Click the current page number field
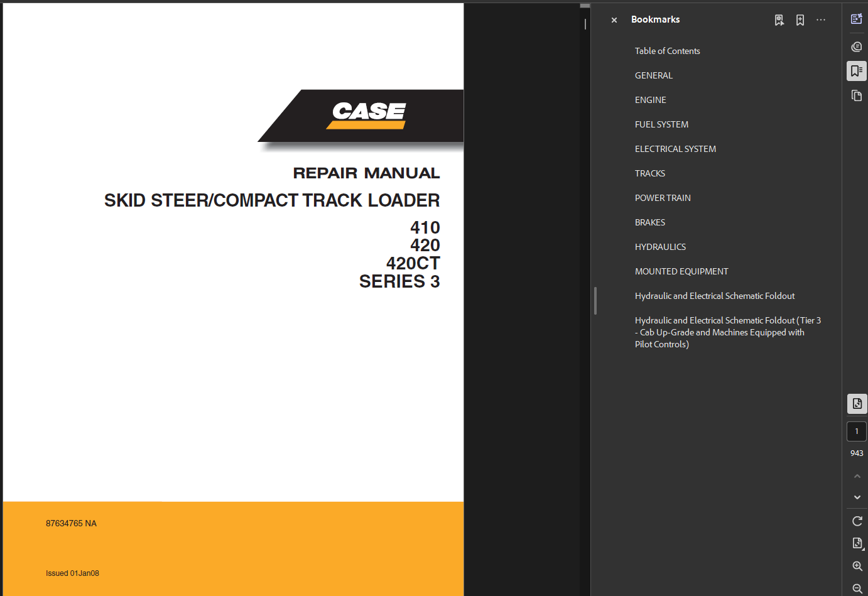Screen dimensions: 868x596 coord(857,431)
